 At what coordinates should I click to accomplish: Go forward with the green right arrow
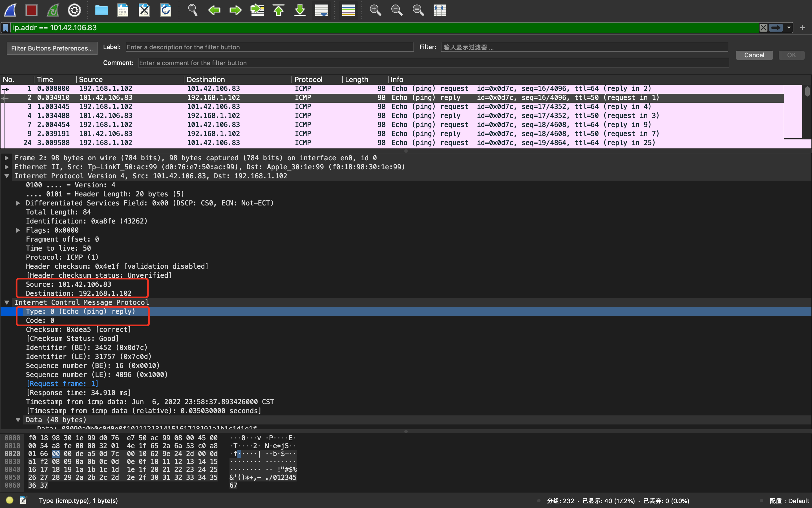[x=235, y=10]
